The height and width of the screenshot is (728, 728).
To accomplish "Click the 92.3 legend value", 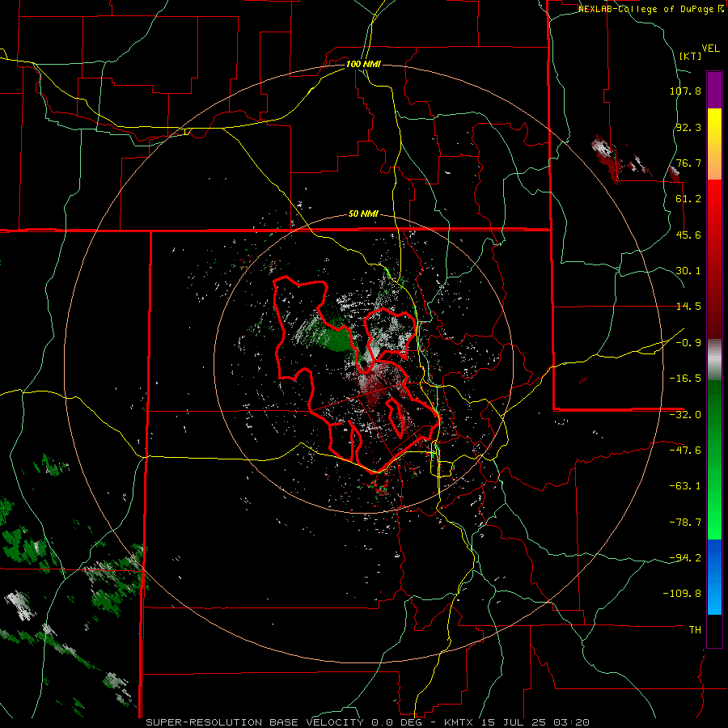I will pyautogui.click(x=688, y=127).
